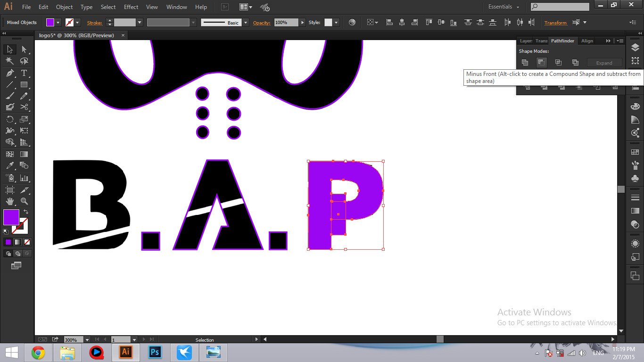The height and width of the screenshot is (362, 644).
Task: Reset default fill and stroke
Action: (6, 231)
